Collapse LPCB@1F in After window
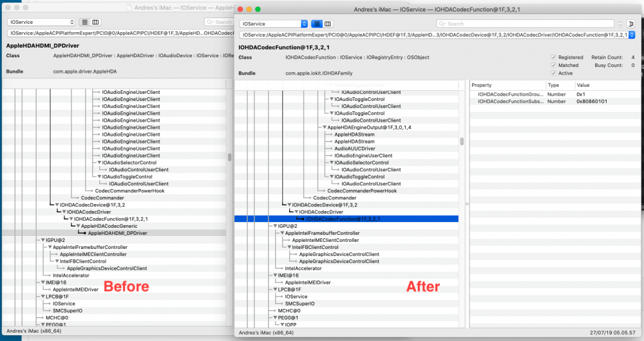The image size is (644, 341). pos(275,290)
